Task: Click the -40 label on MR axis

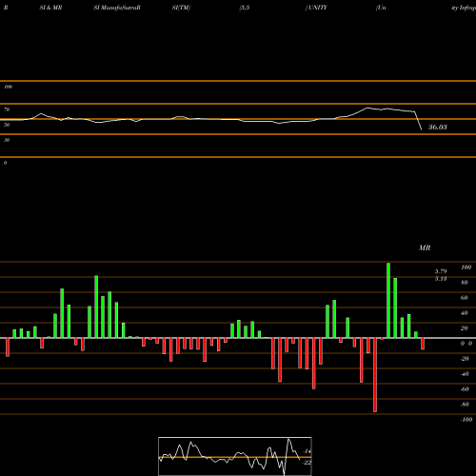Action: (x=465, y=374)
